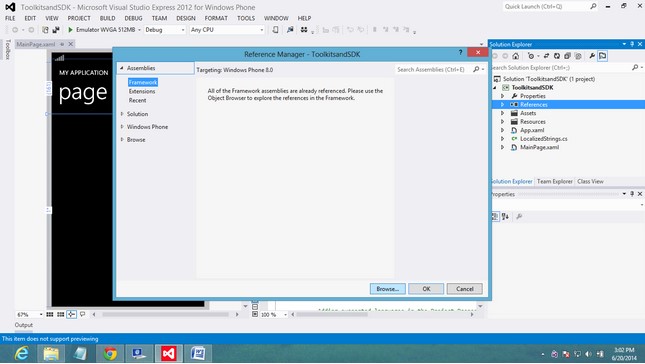Open File Explorer from the taskbar

tap(51, 353)
